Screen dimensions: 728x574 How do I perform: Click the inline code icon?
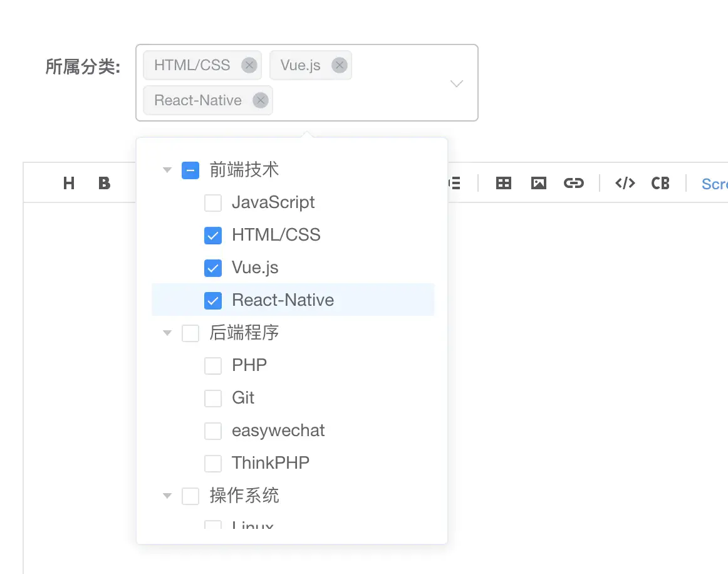625,183
